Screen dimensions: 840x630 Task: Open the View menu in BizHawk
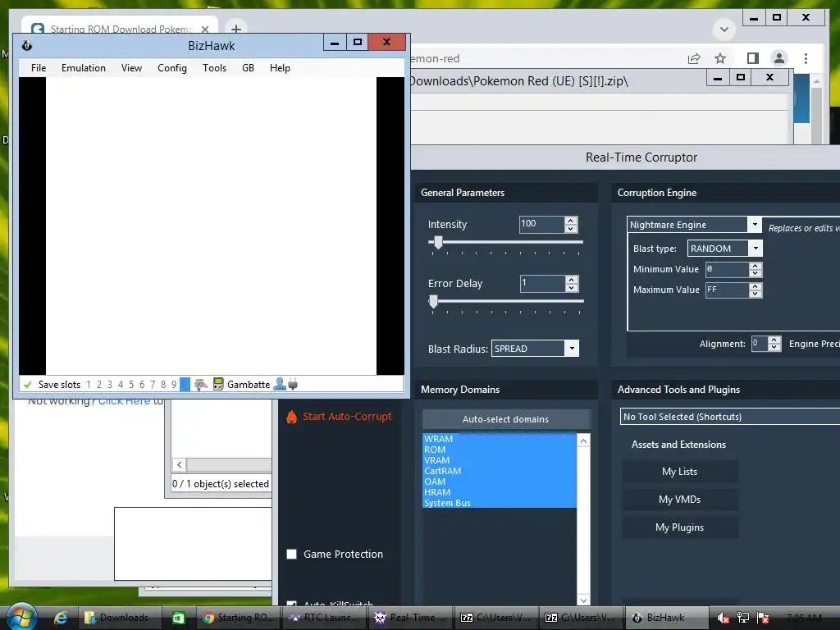(x=131, y=68)
